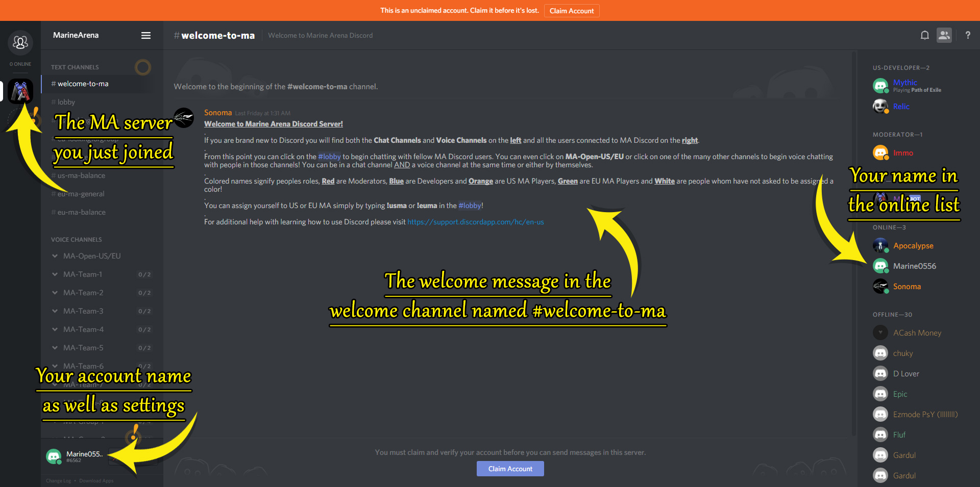
Task: Click the MarineArena server name header
Action: point(76,35)
